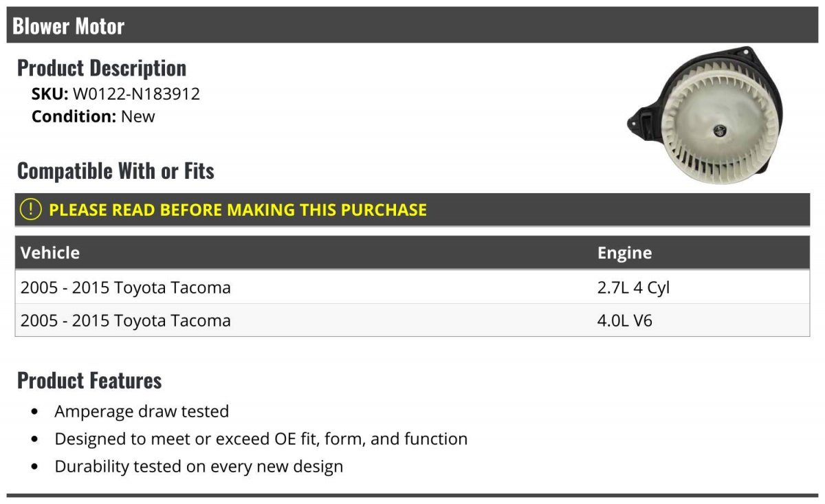This screenshot has height=504, width=825.
Task: Click the Product Features heading
Action: 89,380
